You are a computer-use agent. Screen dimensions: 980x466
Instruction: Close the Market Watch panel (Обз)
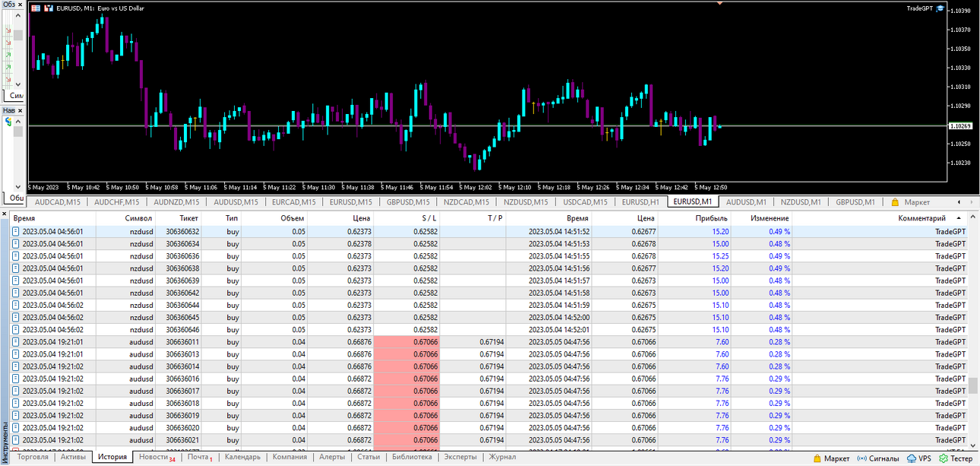[19, 5]
